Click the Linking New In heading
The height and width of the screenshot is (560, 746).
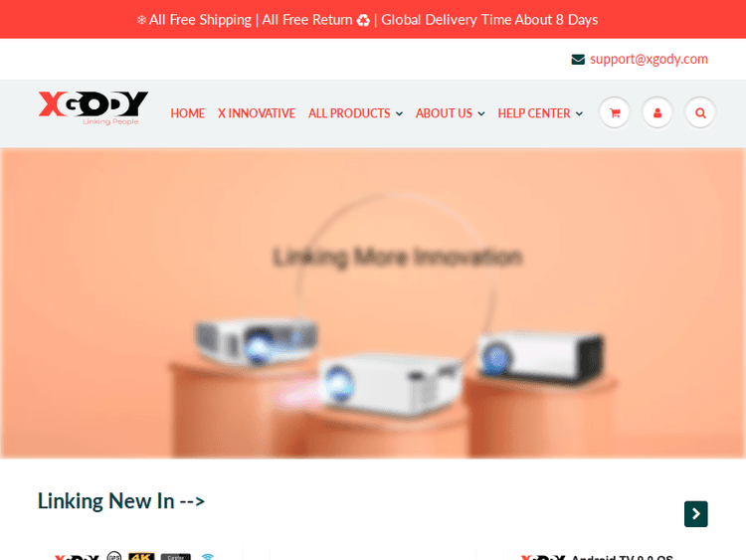click(121, 501)
